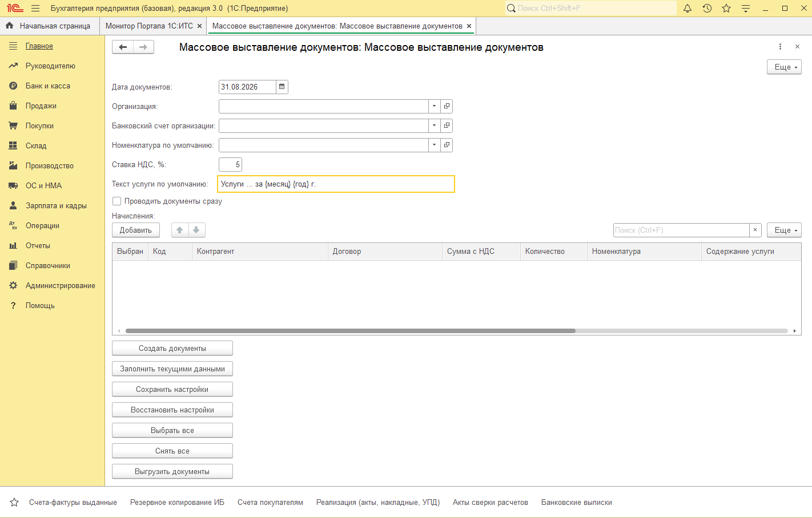Click the table's horizontal scrollbar
The width and height of the screenshot is (812, 518).
pyautogui.click(x=350, y=331)
